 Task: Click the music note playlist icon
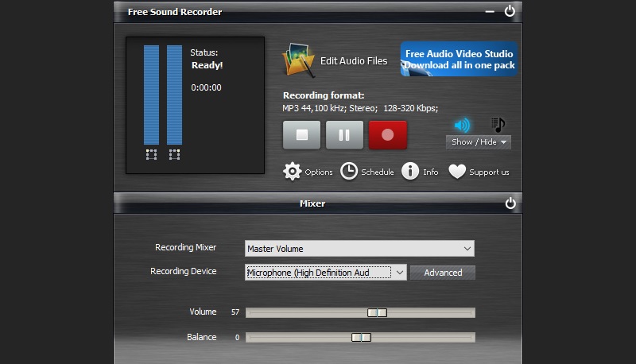pyautogui.click(x=498, y=125)
